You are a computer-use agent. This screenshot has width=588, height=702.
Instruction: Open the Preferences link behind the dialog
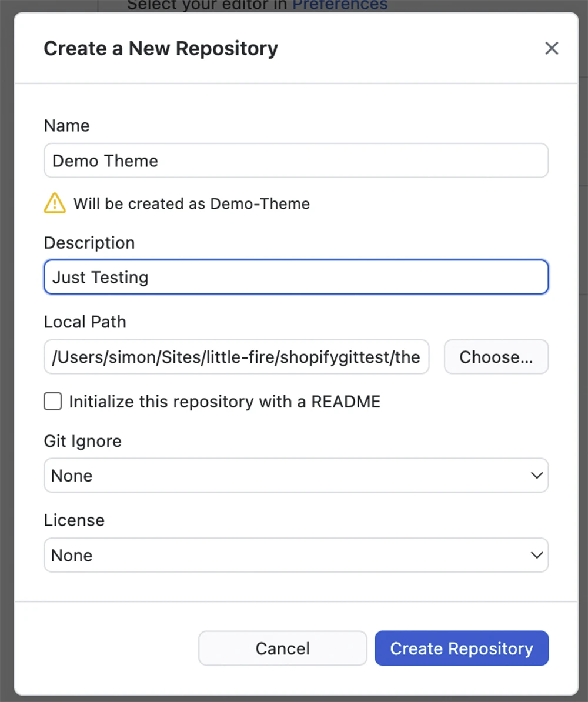click(x=340, y=5)
